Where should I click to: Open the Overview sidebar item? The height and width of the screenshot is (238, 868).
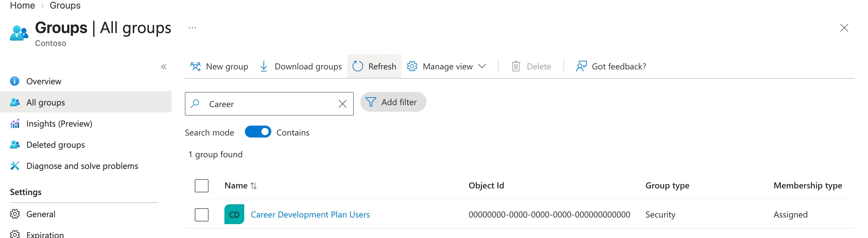pyautogui.click(x=85, y=81)
